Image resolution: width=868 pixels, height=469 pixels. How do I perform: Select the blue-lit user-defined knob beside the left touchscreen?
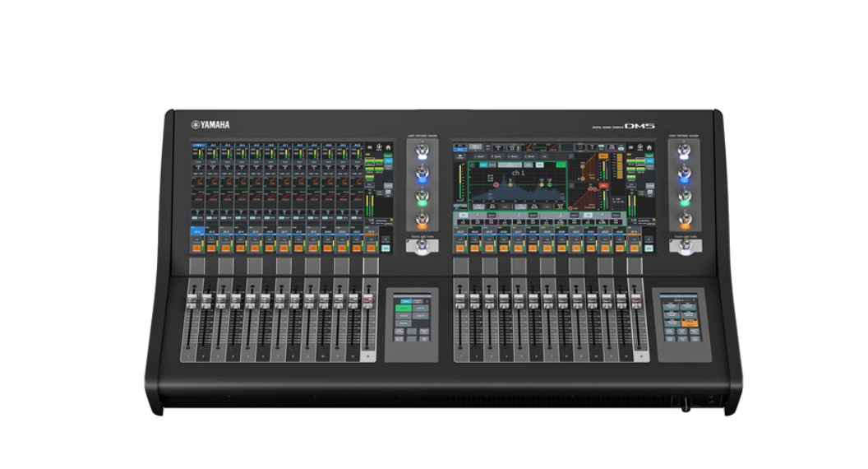[422, 175]
